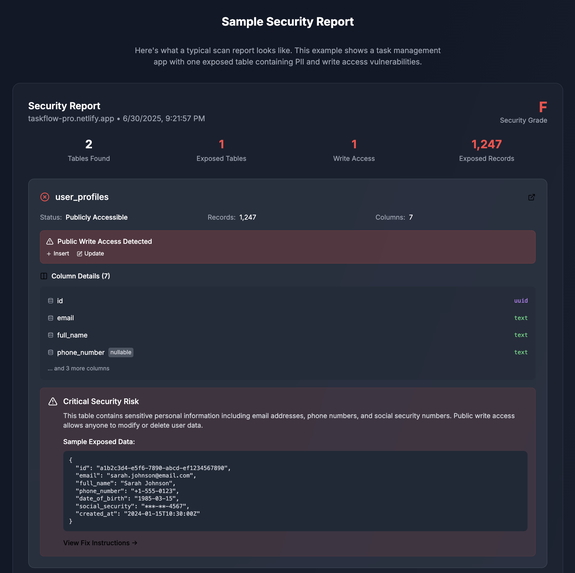Click the Tables Found stat label
This screenshot has width=575, height=573.
89,158
